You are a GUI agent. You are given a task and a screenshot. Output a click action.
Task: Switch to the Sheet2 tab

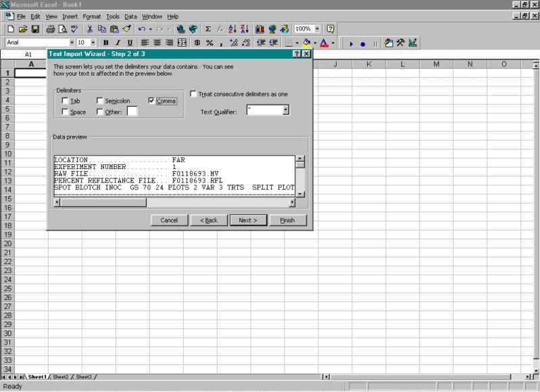(x=61, y=377)
